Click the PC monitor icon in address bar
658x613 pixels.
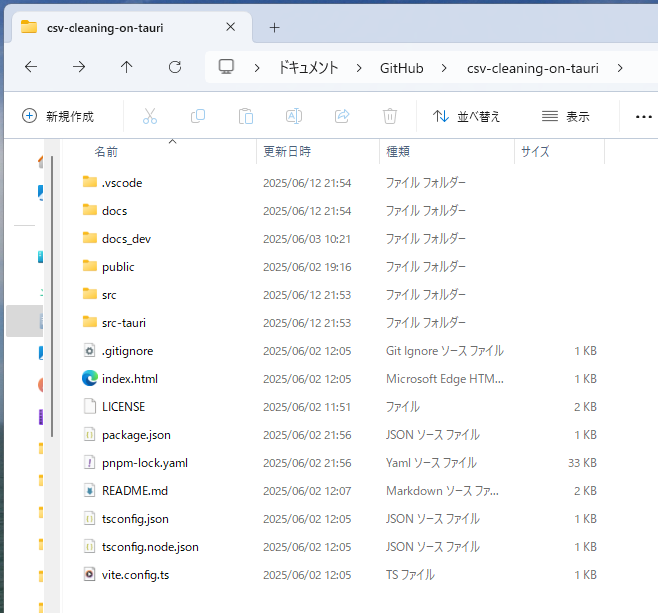pyautogui.click(x=226, y=67)
